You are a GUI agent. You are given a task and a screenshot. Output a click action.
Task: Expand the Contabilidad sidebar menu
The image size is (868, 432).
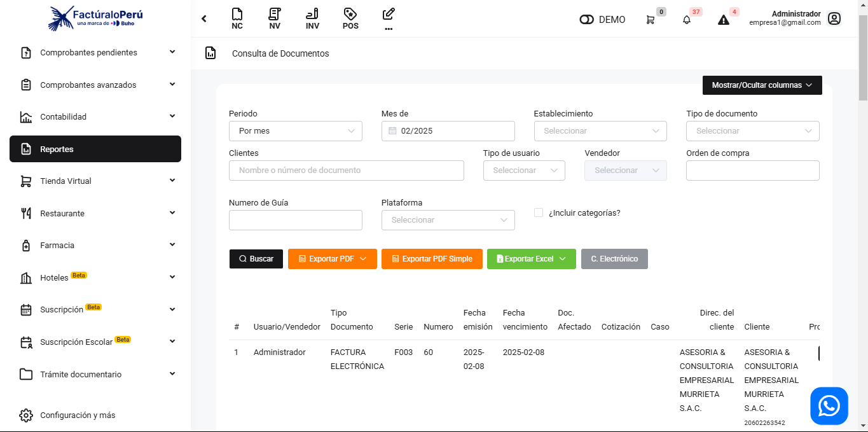(x=95, y=116)
